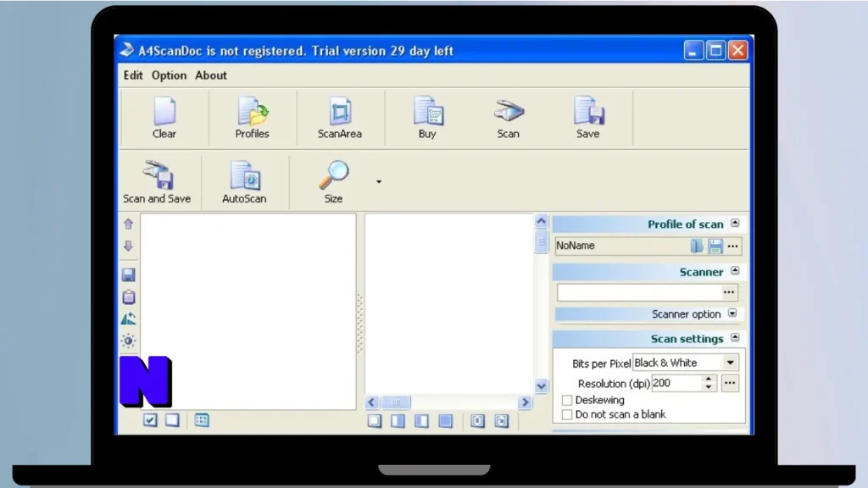Click the Resolution (dpi) value field
The height and width of the screenshot is (488, 868).
677,383
